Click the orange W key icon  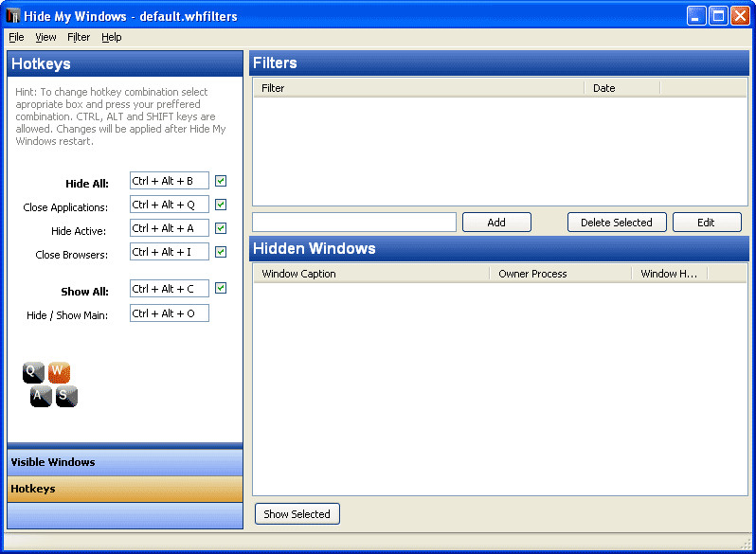tap(59, 372)
